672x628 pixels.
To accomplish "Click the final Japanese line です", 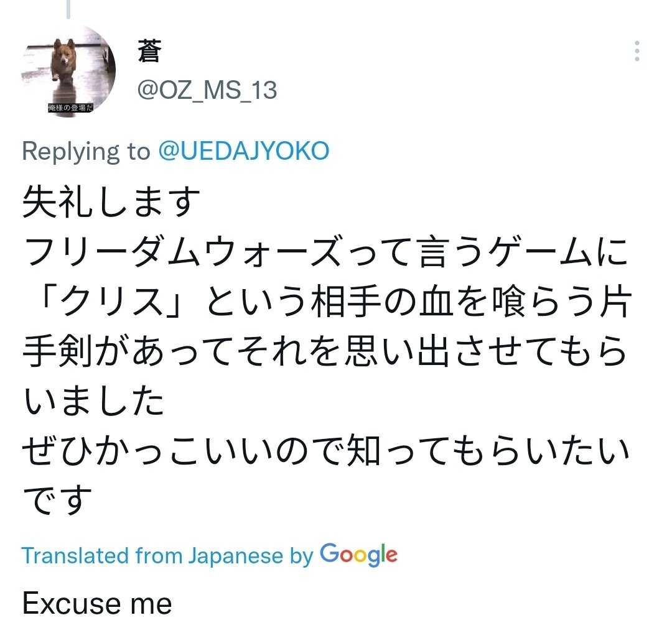I will point(57,501).
